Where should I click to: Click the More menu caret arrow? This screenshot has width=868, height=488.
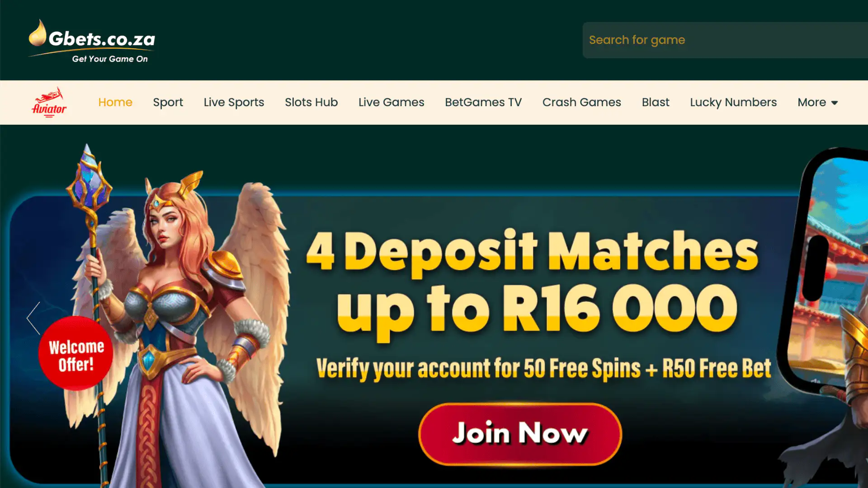coord(835,103)
